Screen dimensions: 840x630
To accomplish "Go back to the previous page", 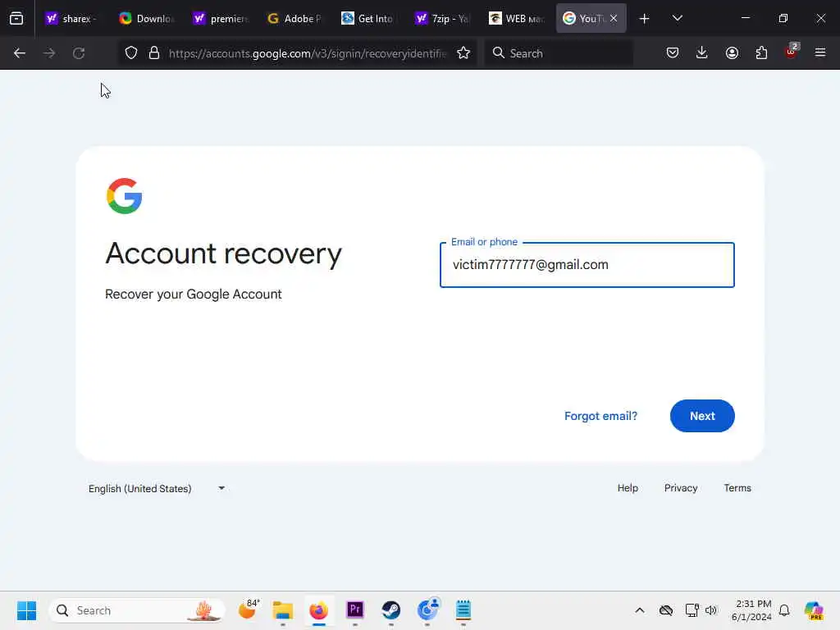I will (20, 53).
